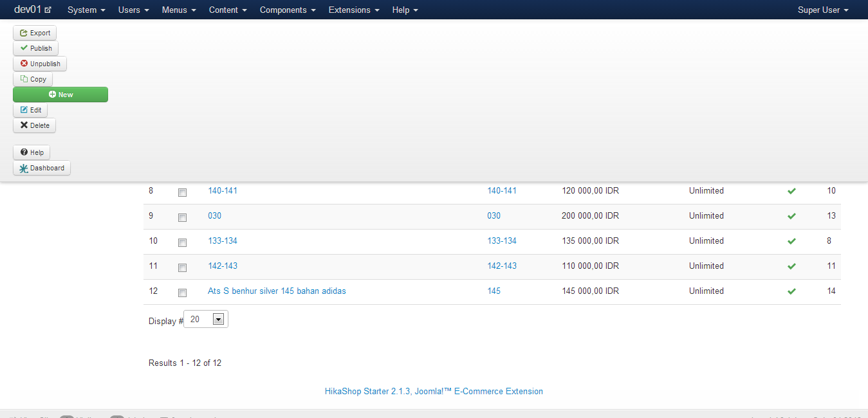The image size is (868, 418).
Task: Toggle published checkmark for product 140-141
Action: pos(791,191)
